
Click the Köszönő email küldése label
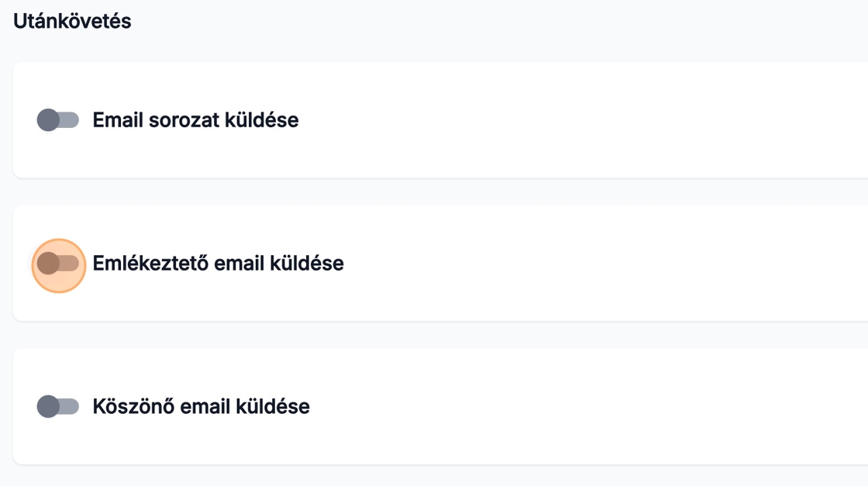(201, 406)
